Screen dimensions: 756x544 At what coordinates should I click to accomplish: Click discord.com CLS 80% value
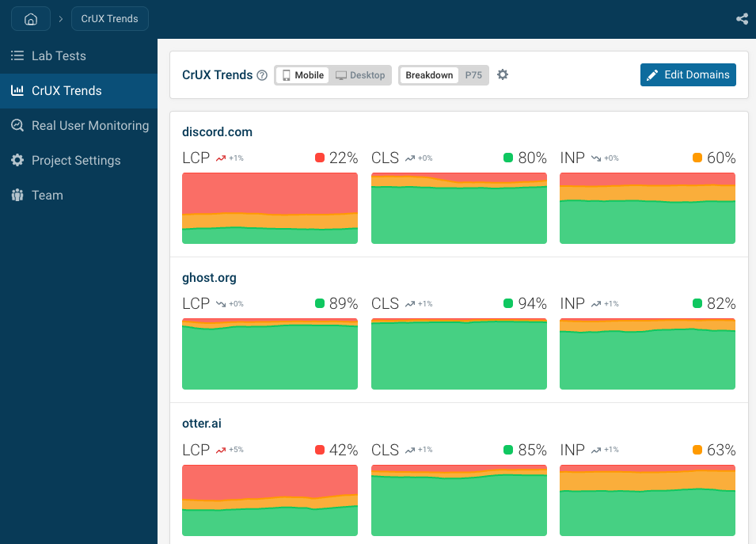tap(532, 158)
